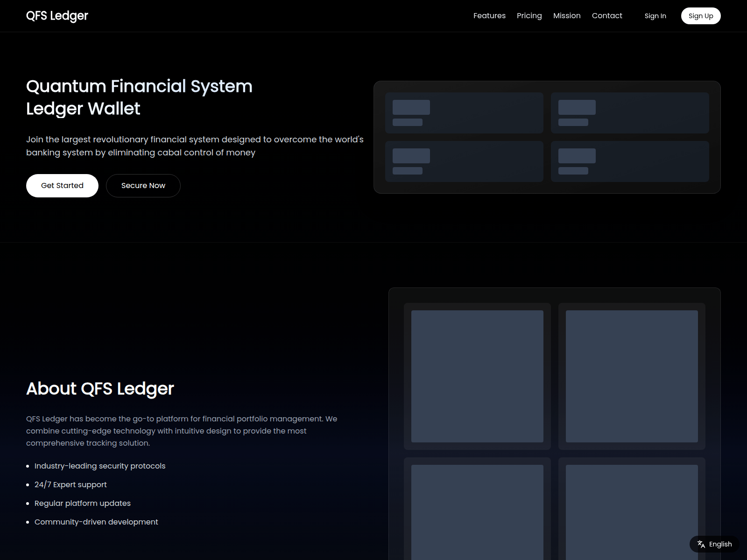
Task: Click the Secure Now button
Action: tap(143, 186)
